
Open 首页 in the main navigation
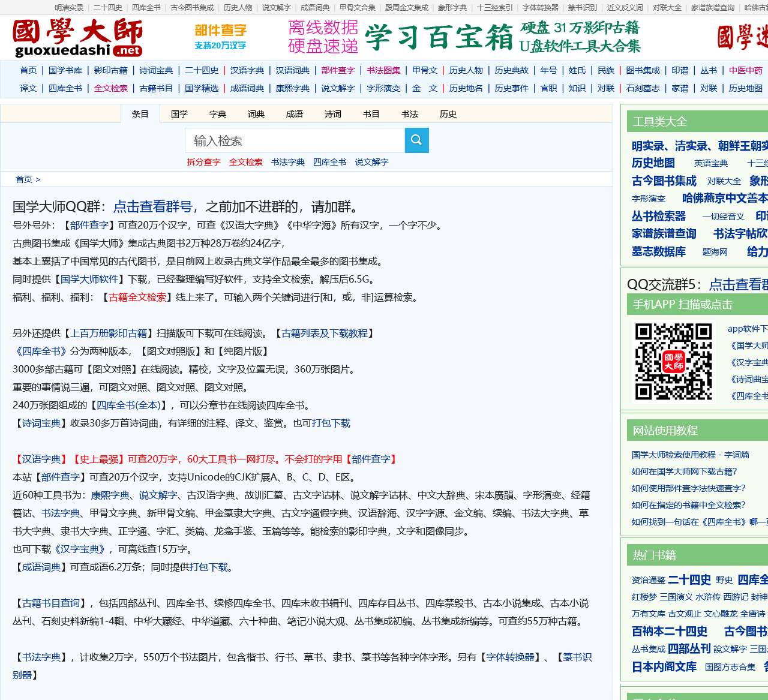pos(28,70)
